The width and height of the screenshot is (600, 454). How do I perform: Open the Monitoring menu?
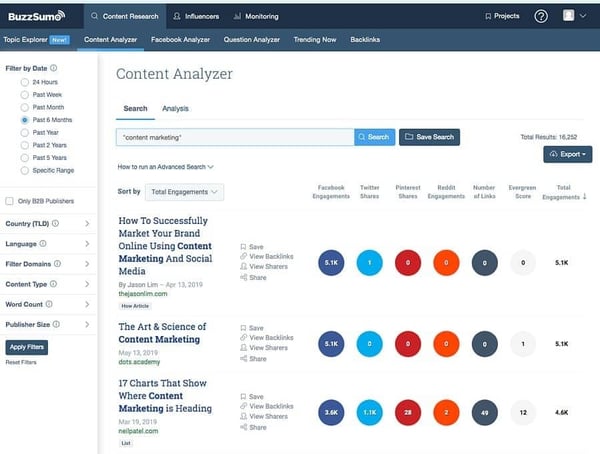tap(256, 16)
